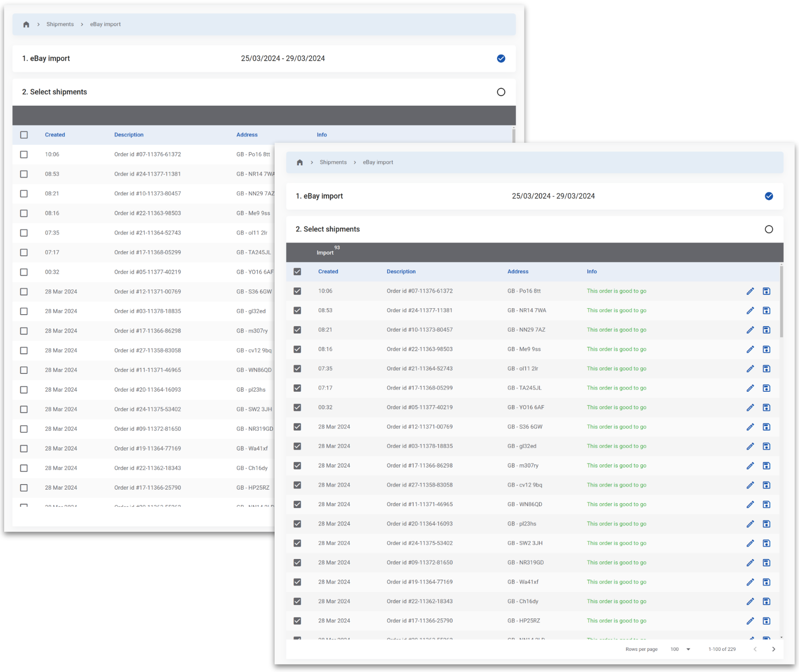Save the order #12-11371-00769 shipment
799x672 pixels.
point(766,427)
